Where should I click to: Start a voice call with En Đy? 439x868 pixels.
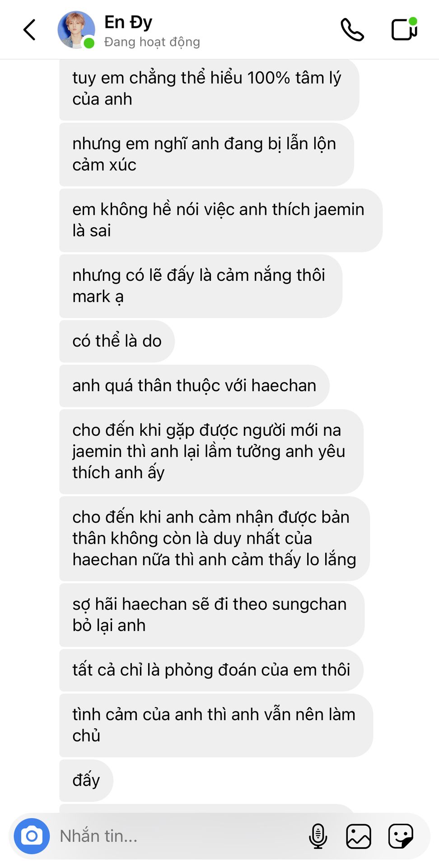point(352,30)
